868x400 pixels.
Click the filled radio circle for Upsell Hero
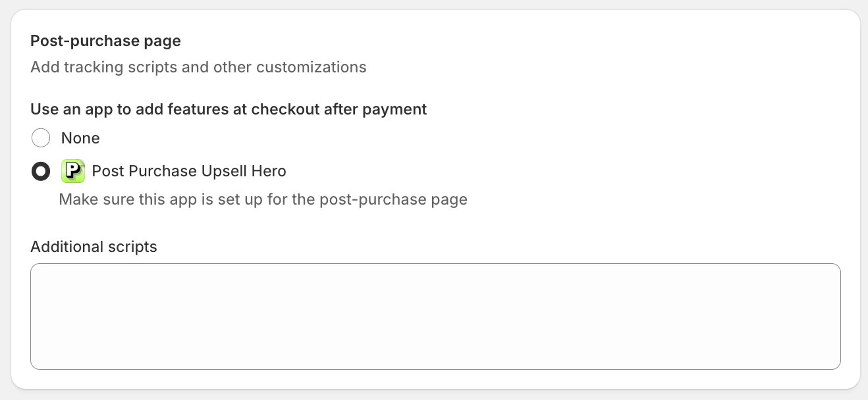41,172
